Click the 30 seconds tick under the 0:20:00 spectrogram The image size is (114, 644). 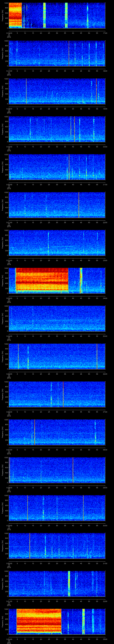tap(57, 184)
